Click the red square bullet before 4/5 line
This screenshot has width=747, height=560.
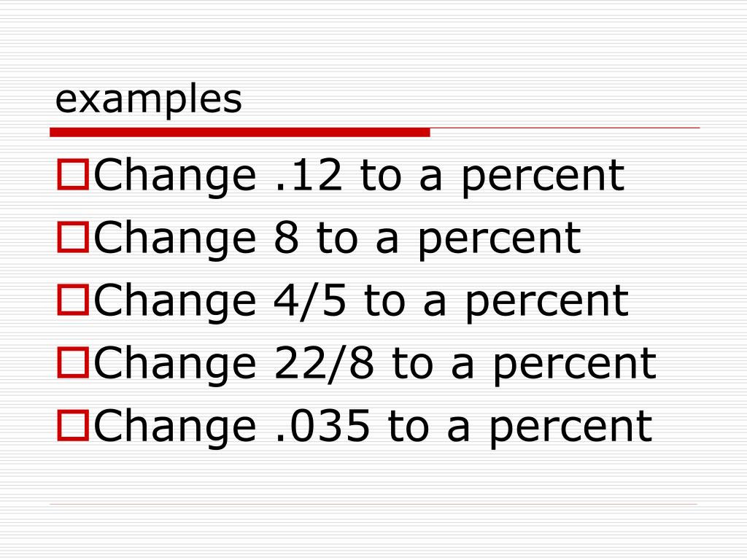click(x=73, y=300)
